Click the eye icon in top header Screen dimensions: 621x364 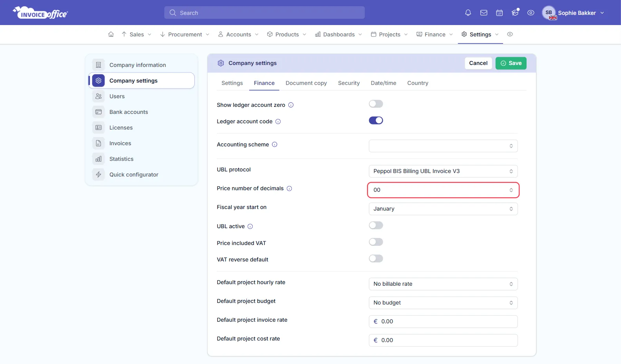coord(531,13)
